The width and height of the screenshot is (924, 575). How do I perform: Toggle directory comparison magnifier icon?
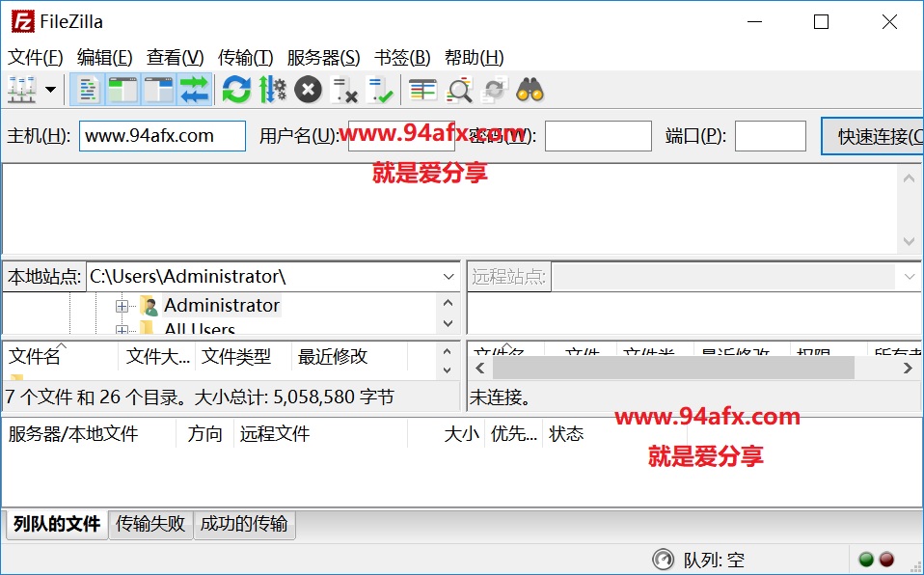click(x=459, y=91)
